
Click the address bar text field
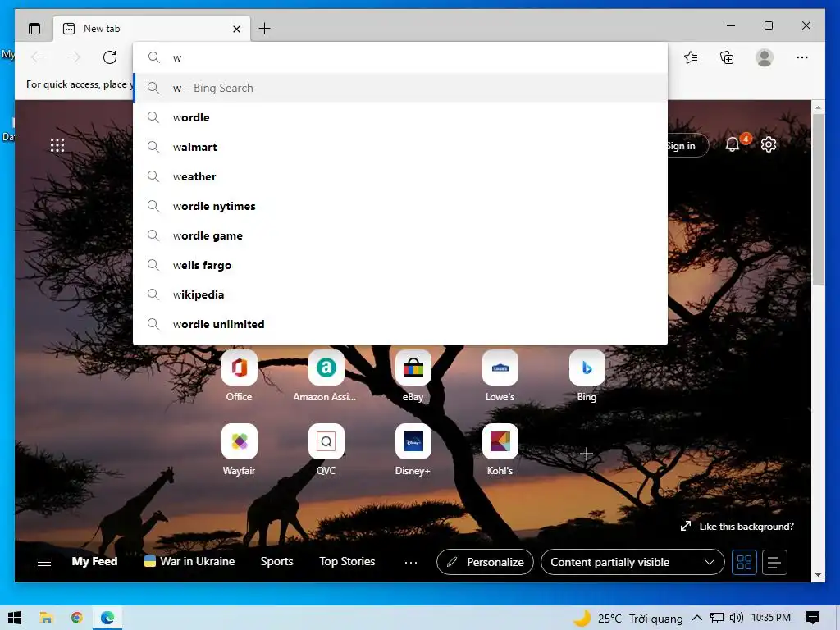click(400, 57)
